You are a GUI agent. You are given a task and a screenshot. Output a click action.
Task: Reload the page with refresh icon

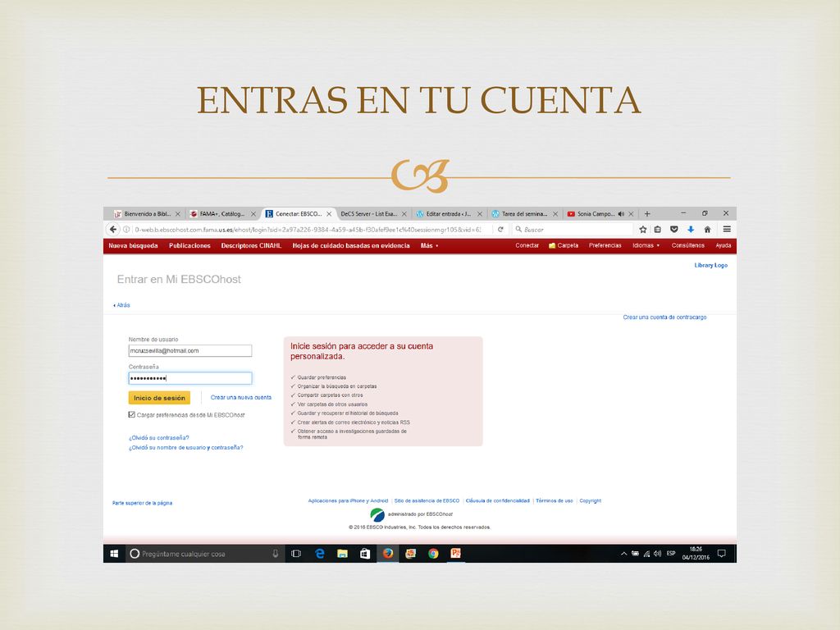(500, 230)
